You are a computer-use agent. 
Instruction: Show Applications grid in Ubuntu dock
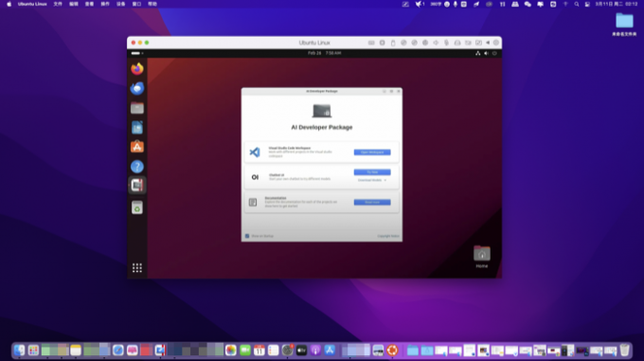click(x=137, y=268)
